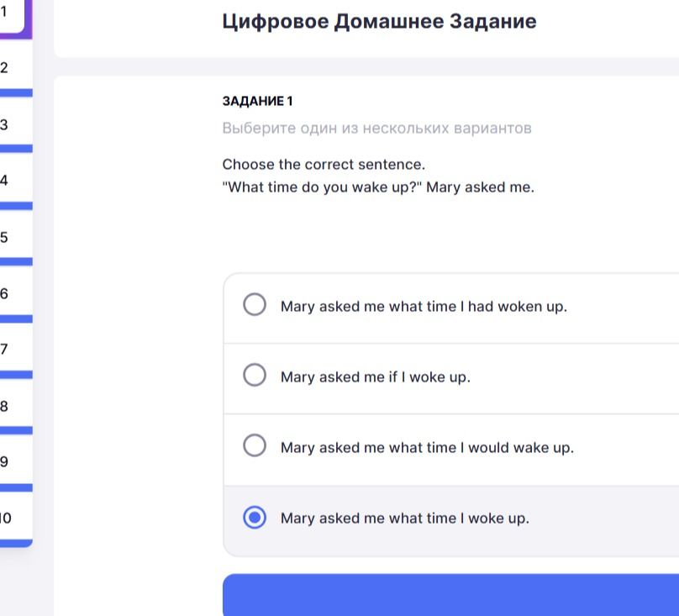
Task: Select 'Mary asked me what time I had woken up' radio
Action: point(255,304)
